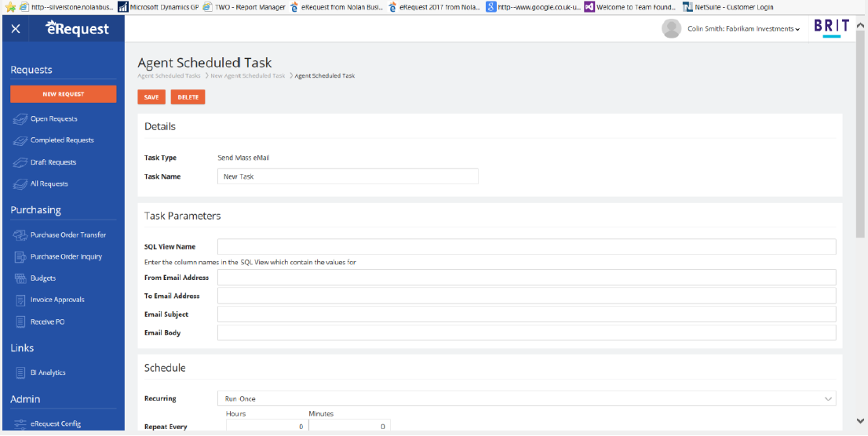
Task: Follow the Agent Scheduled Tasks breadcrumb link
Action: click(x=169, y=76)
